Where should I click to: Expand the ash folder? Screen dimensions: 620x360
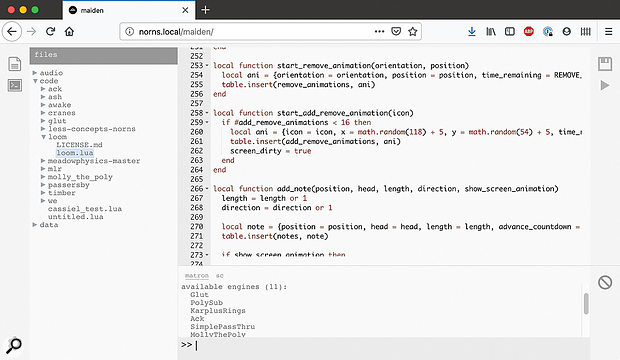[x=43, y=97]
